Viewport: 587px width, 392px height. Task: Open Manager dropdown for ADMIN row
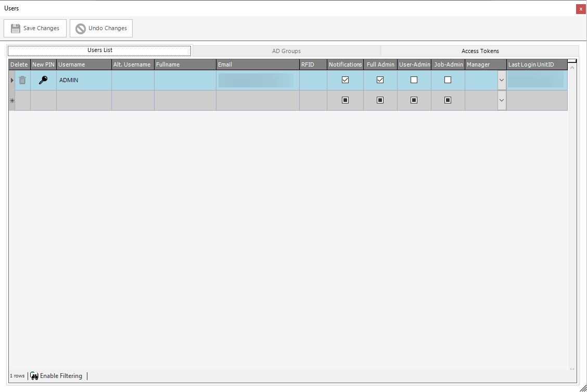tap(502, 80)
